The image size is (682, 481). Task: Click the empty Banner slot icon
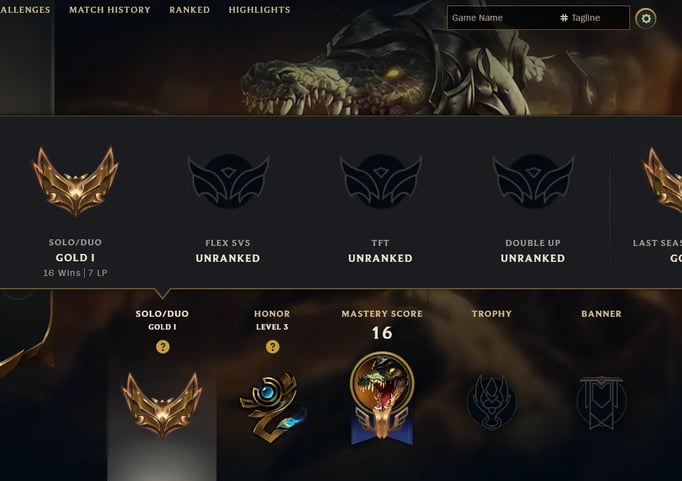point(601,402)
